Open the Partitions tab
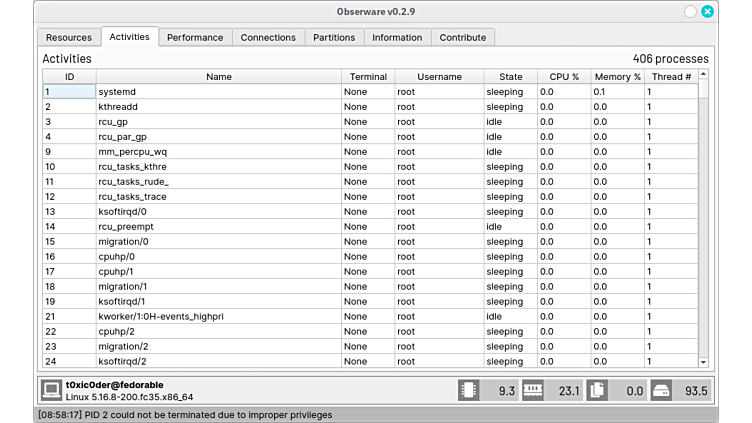752x423 pixels. tap(334, 37)
